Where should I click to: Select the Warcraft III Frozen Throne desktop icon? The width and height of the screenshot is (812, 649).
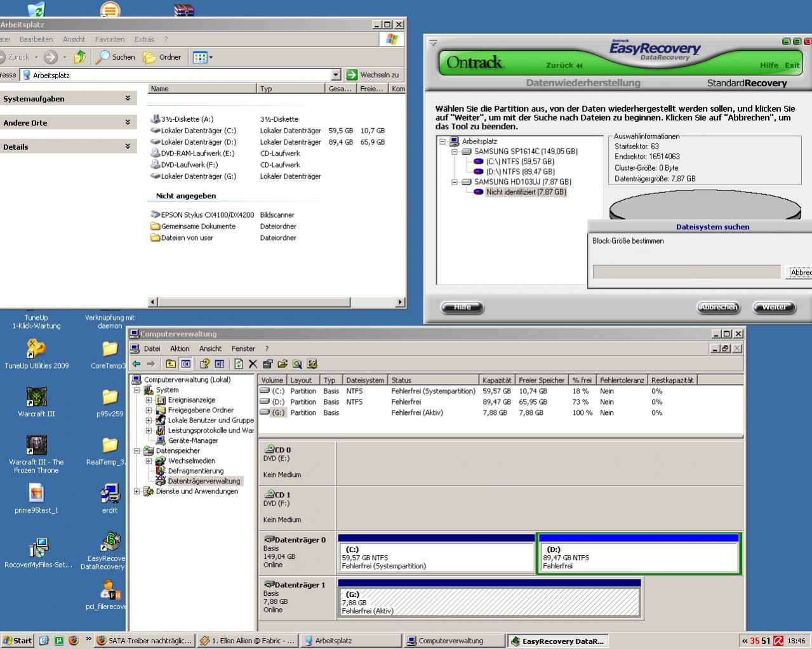(x=36, y=454)
